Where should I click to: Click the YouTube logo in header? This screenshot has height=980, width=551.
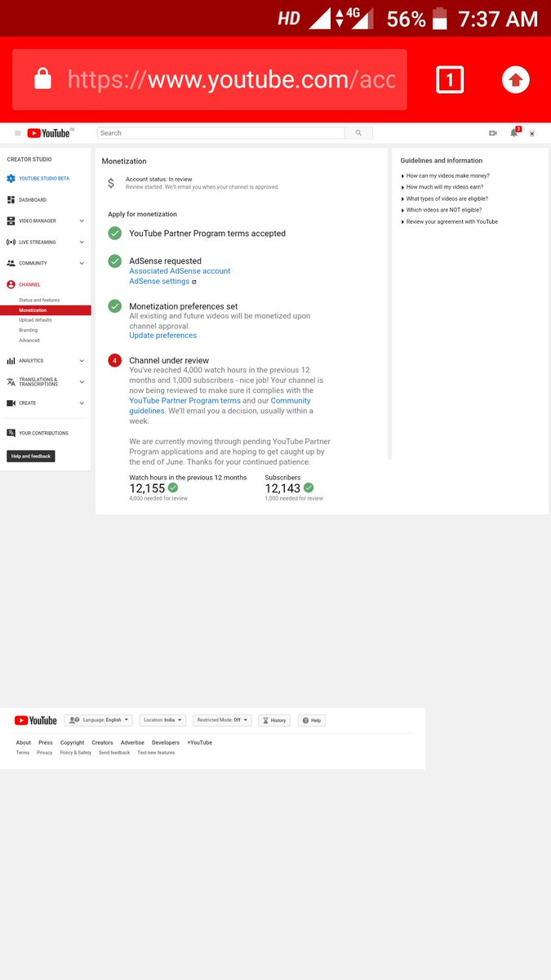tap(49, 133)
